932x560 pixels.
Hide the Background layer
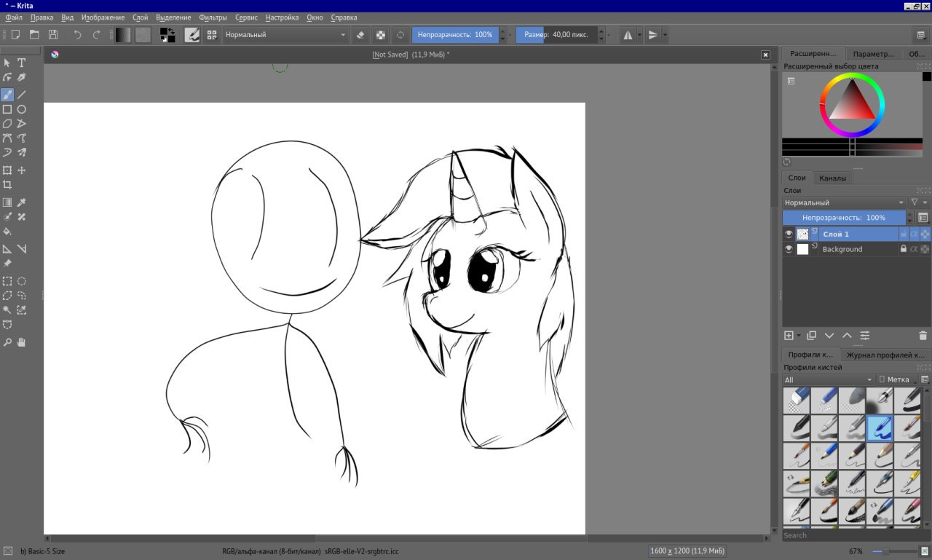(x=789, y=249)
